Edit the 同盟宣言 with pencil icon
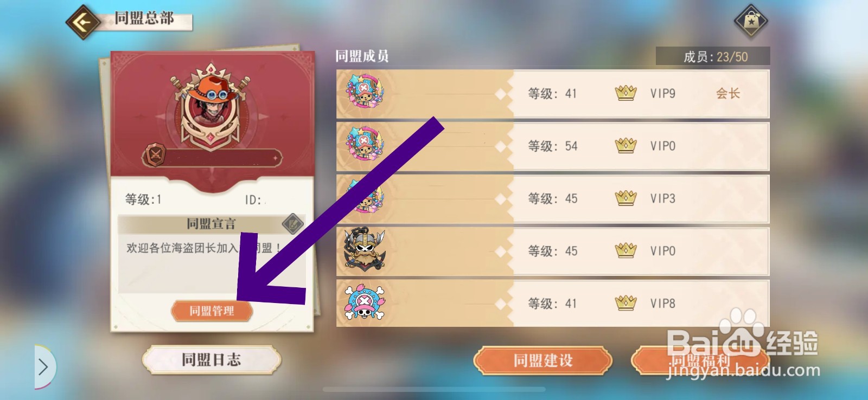The image size is (868, 400). point(293,223)
